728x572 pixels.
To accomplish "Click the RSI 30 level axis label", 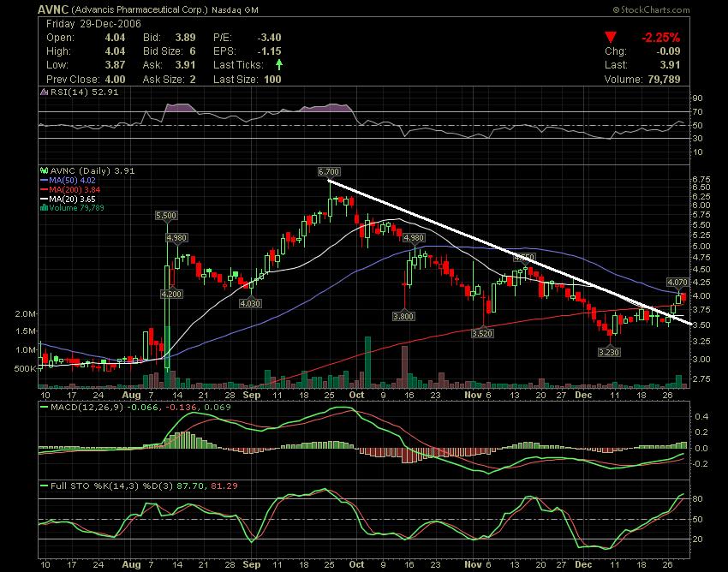I will [698, 139].
